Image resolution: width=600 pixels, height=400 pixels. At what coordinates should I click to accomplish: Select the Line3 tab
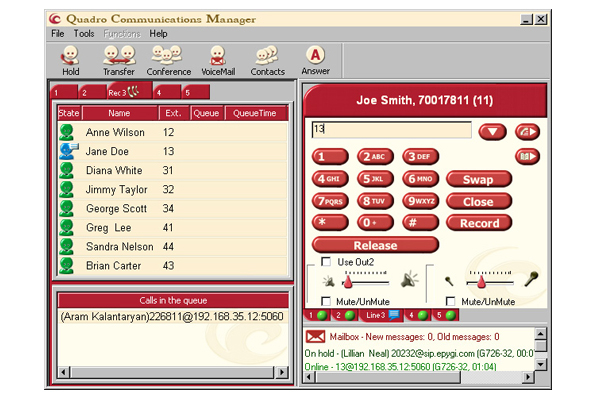coord(382,315)
